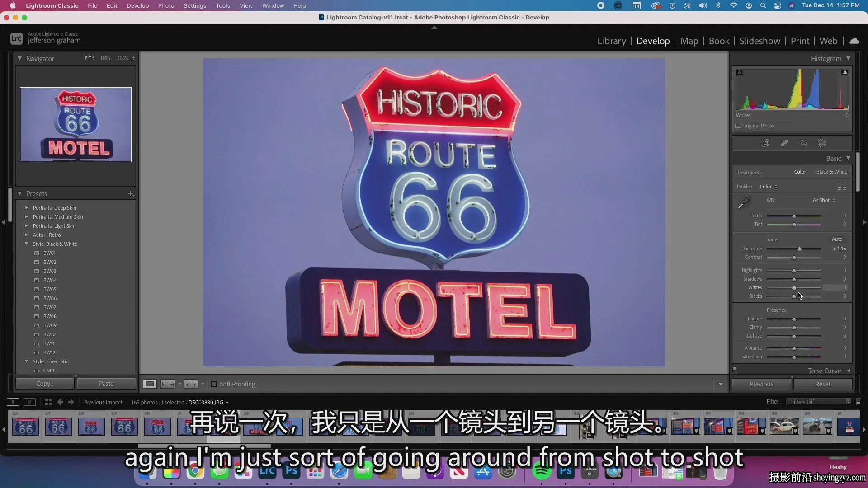This screenshot has width=868, height=488.
Task: Click the Previous button
Action: 761,384
